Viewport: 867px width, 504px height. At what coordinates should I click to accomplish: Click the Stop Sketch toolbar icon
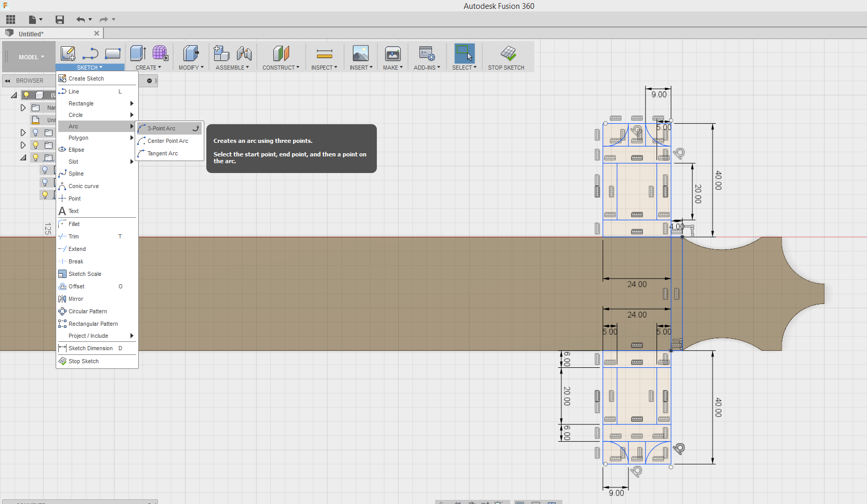coord(508,53)
